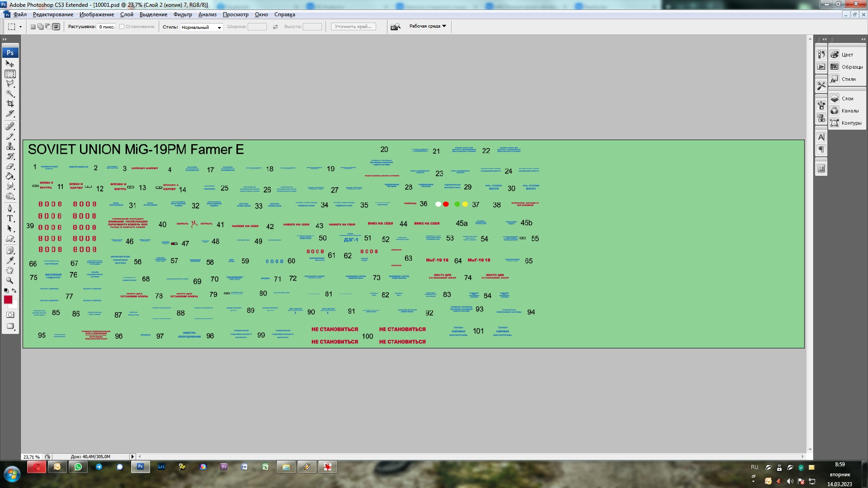Image resolution: width=868 pixels, height=488 pixels.
Task: Enable the Сглаживание anti-alias checkbox
Action: click(x=122, y=27)
